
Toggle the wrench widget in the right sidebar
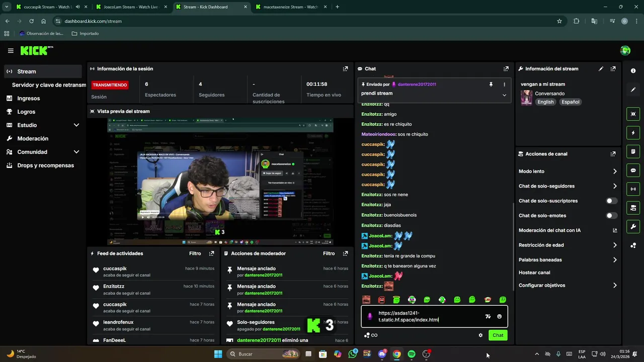(633, 226)
